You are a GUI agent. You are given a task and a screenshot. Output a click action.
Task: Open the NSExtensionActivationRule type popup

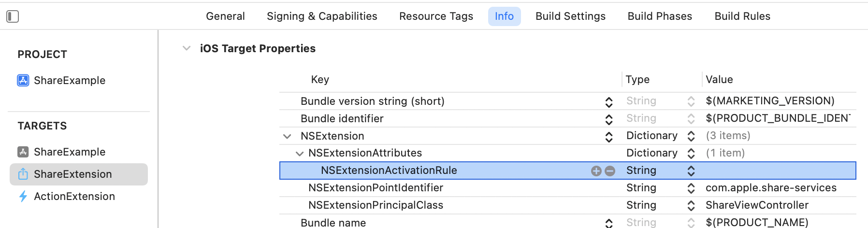pyautogui.click(x=691, y=171)
